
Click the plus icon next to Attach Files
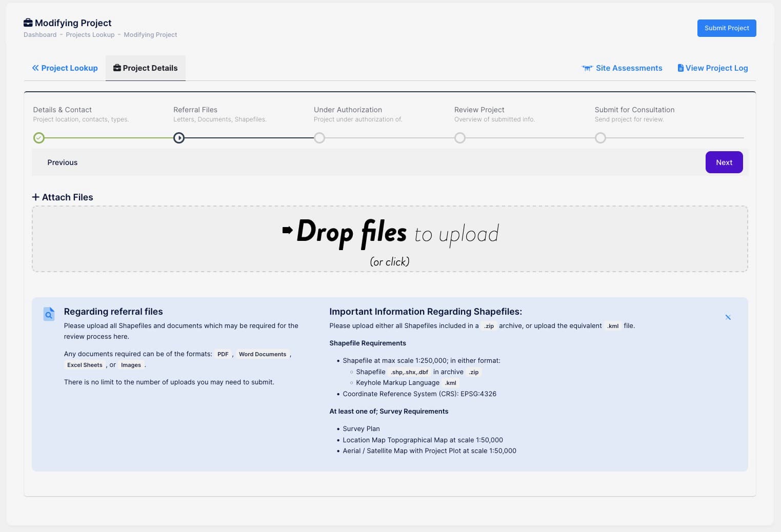pyautogui.click(x=36, y=197)
